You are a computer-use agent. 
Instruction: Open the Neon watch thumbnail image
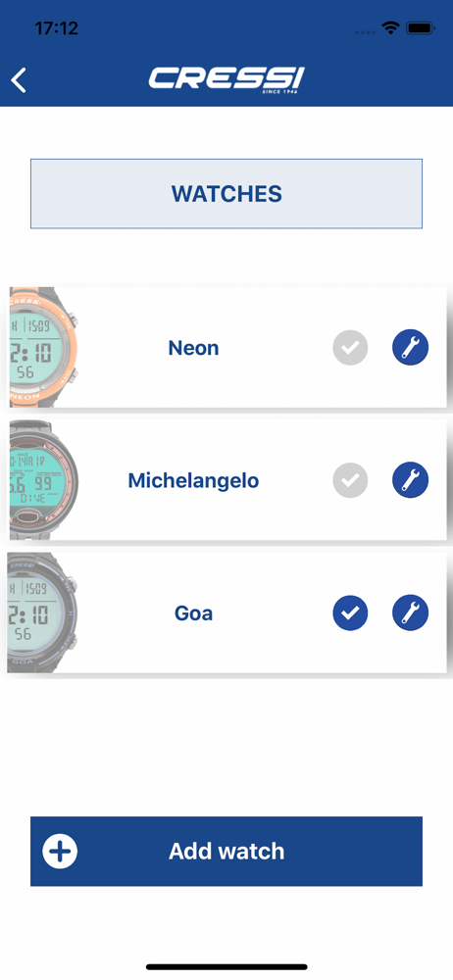[x=44, y=348]
